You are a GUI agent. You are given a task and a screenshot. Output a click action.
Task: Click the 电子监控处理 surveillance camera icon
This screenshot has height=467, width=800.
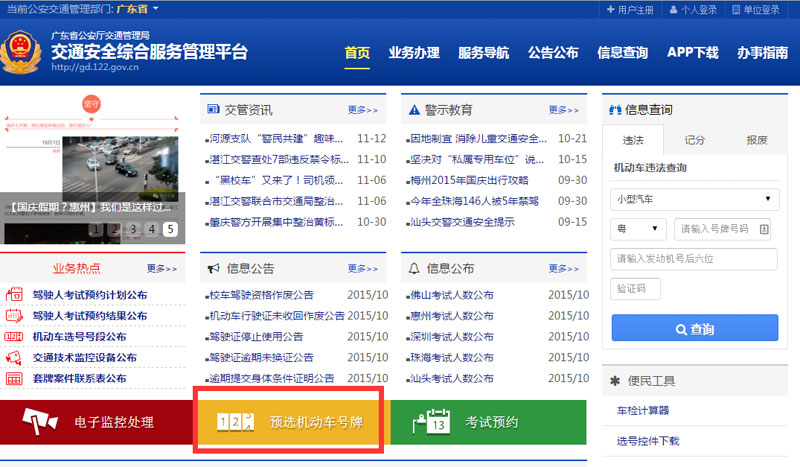[x=40, y=422]
